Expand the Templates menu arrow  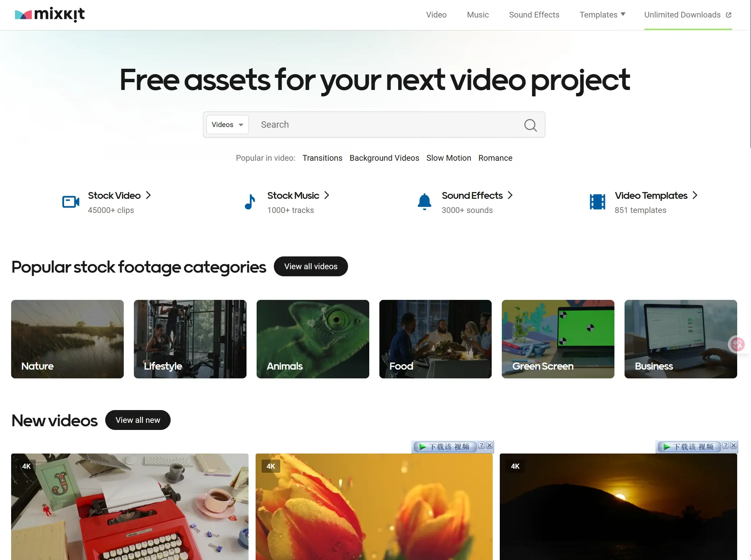point(623,14)
